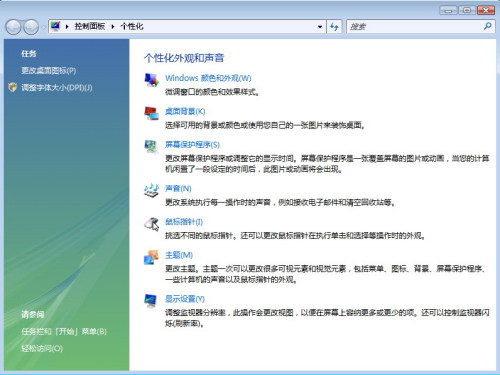The width and height of the screenshot is (500, 375).
Task: Open the 声音 musical notes icon
Action: pos(151,190)
